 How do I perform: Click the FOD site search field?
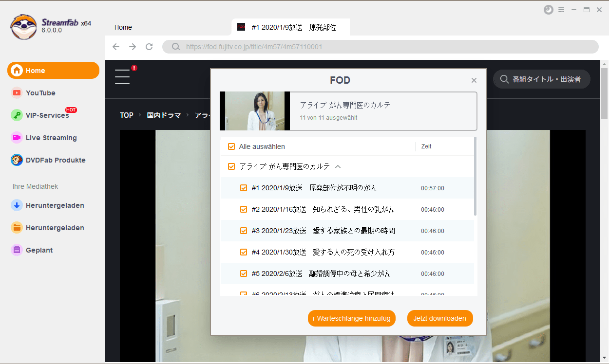pyautogui.click(x=542, y=79)
